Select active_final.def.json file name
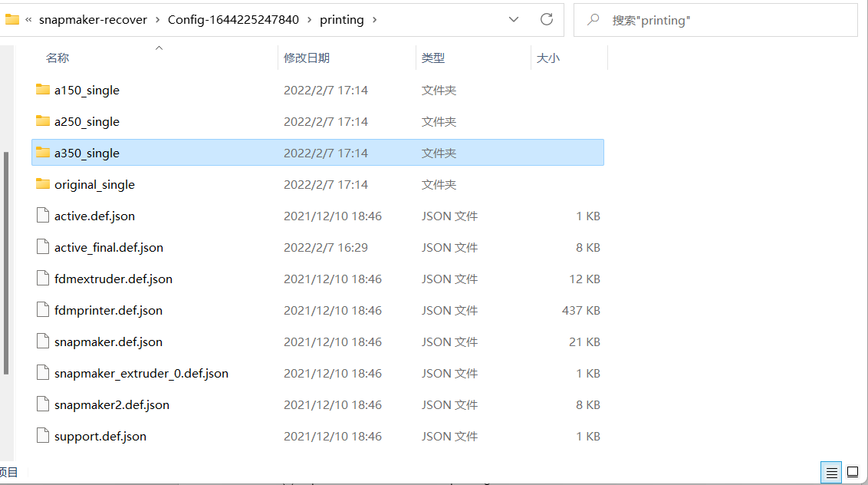The height and width of the screenshot is (485, 868). (109, 247)
